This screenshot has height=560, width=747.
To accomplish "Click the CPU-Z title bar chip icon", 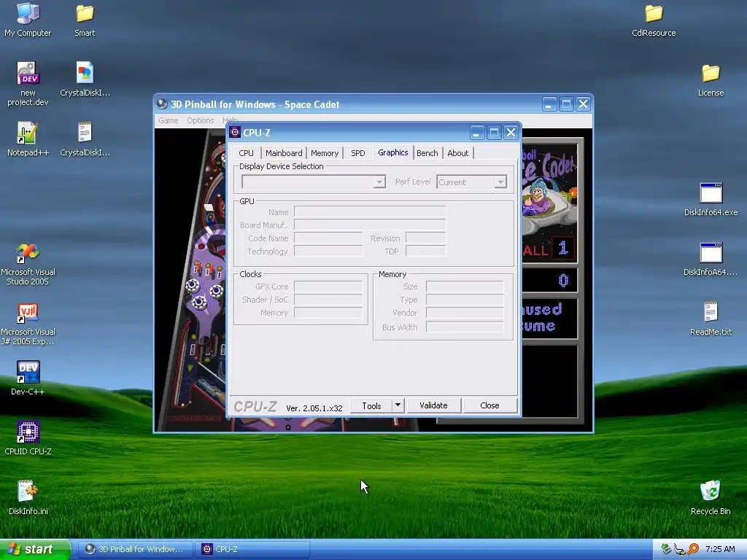I will coord(235,133).
